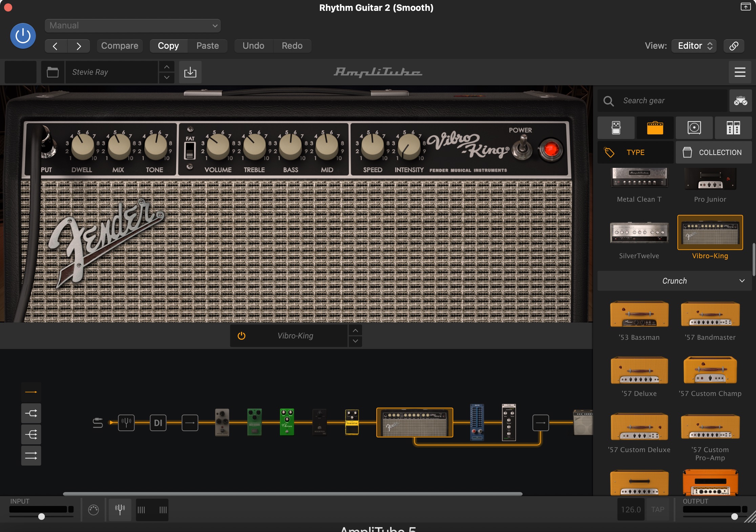The image size is (756, 532).
Task: Toggle the plugin power bypass button
Action: 23,36
